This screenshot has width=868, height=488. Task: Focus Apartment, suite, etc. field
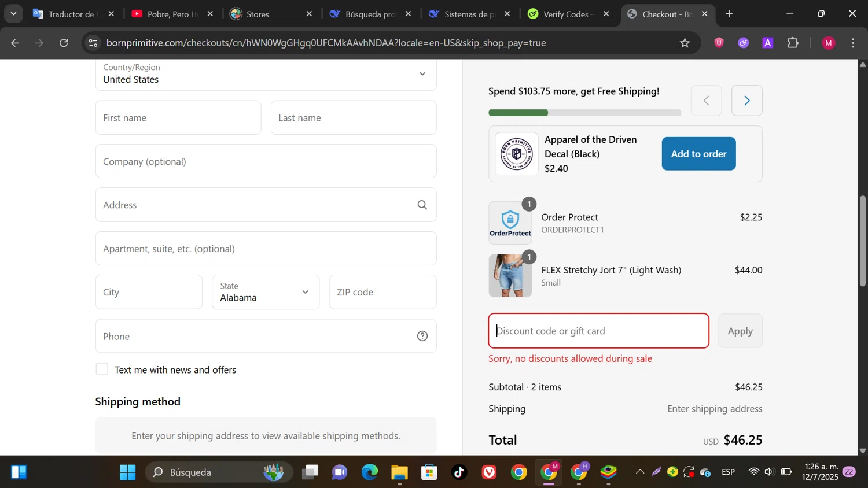[x=266, y=249]
